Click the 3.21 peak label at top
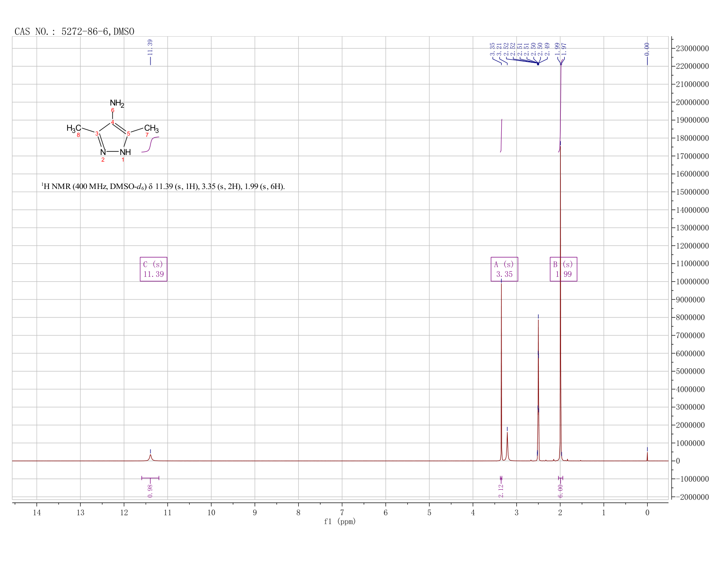 (x=499, y=49)
